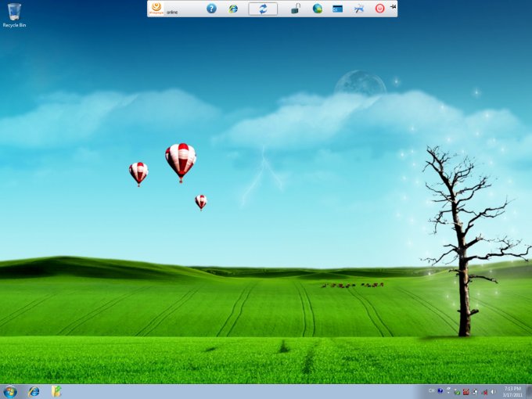Launch Internet Explorer from the taskbar
Viewport: 532px width, 399px height.
pos(34,391)
